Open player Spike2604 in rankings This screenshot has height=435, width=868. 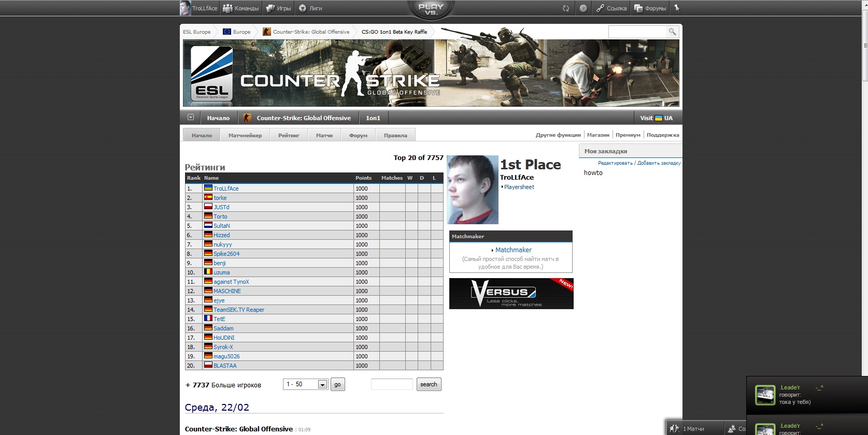226,254
